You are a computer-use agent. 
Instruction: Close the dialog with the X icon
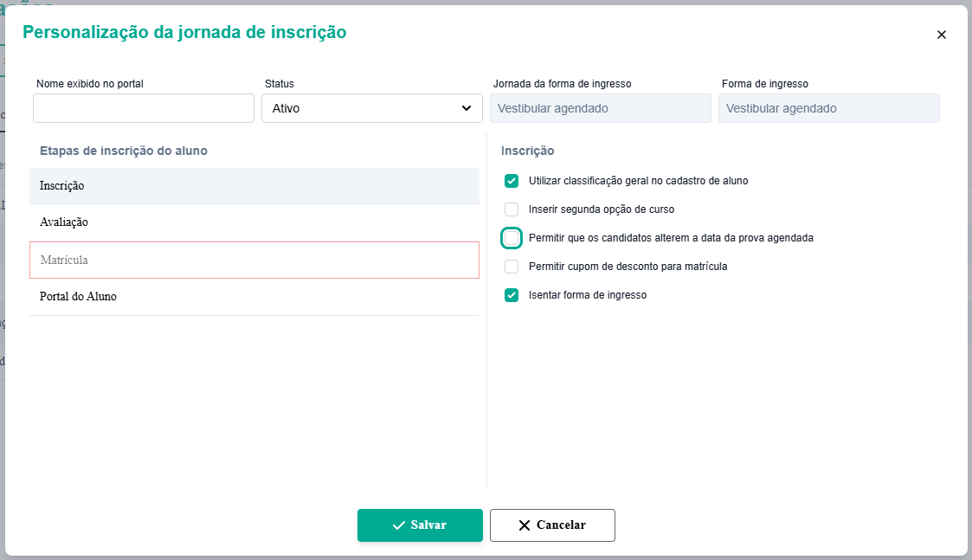tap(941, 35)
